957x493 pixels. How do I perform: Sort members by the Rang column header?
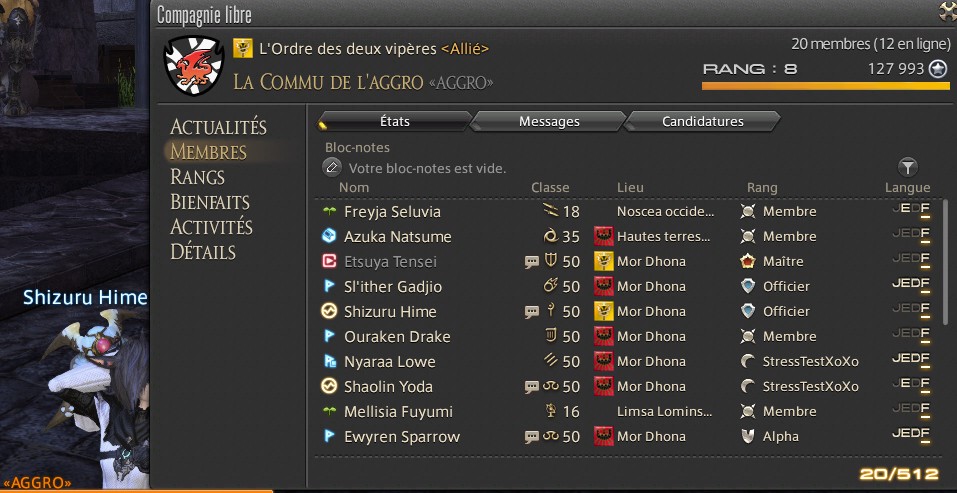[762, 187]
